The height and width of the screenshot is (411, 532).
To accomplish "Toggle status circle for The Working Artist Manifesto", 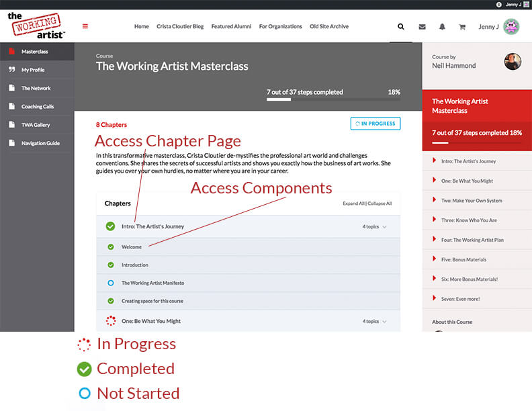I will (111, 283).
